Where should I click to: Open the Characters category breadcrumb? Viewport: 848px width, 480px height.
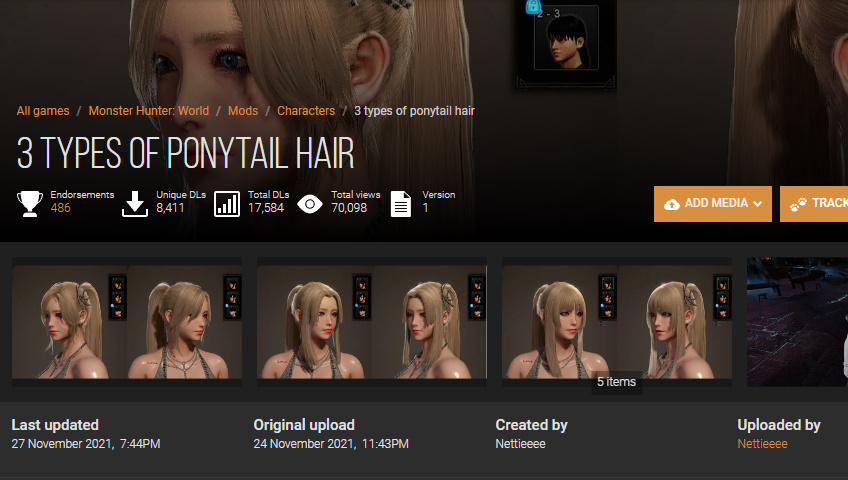tap(306, 111)
